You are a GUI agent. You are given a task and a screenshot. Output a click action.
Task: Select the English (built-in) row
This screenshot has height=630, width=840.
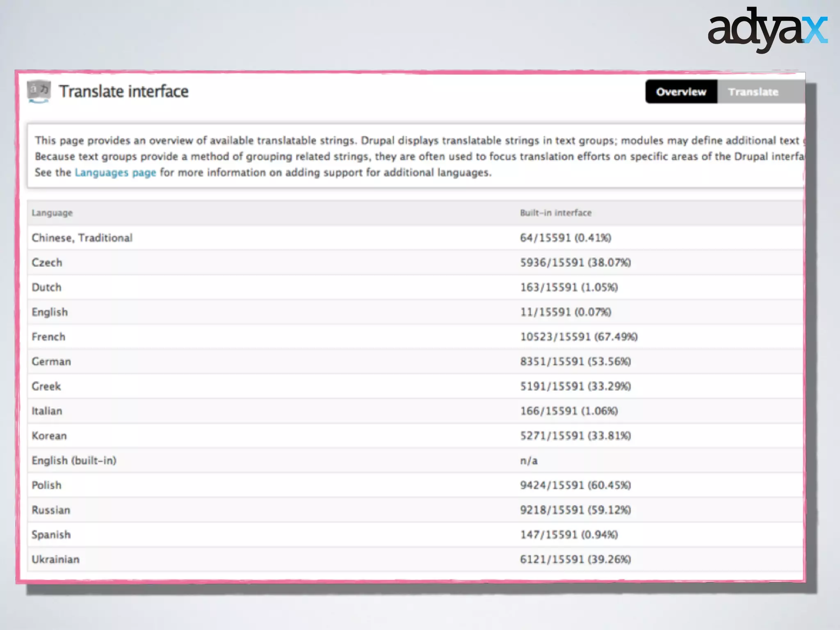pos(74,461)
